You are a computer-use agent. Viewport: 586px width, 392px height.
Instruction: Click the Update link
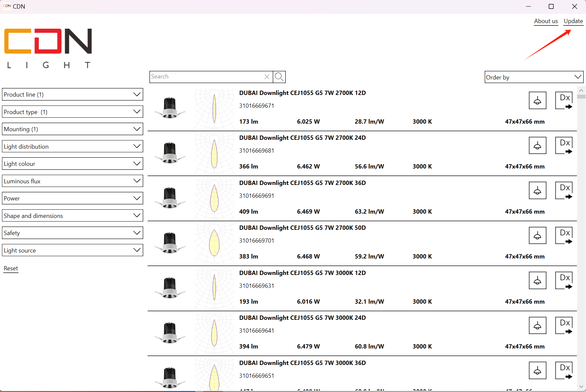click(573, 21)
